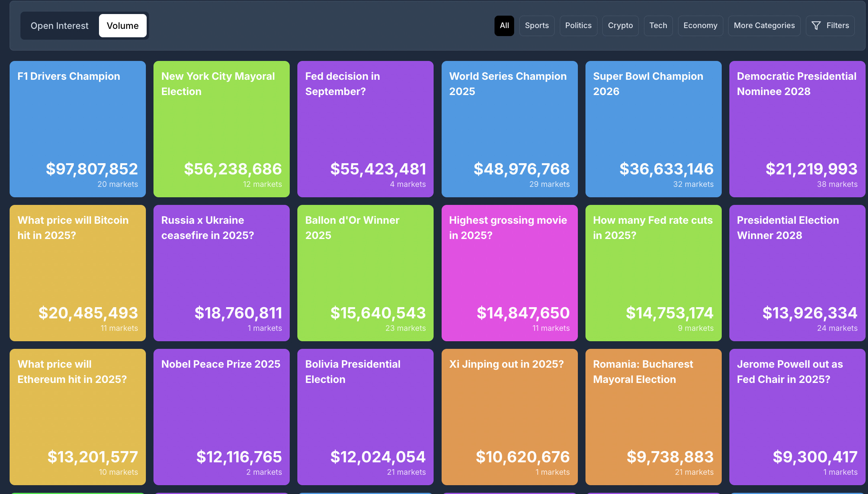Open Xi Jinping out in 2025 tile
Screen dimensions: 868x494
point(509,417)
